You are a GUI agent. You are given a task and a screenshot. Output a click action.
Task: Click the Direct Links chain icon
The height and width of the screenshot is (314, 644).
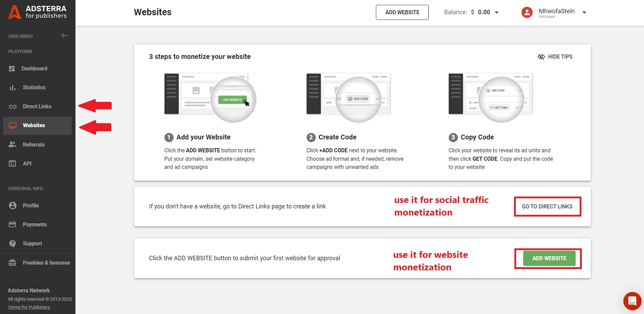[x=12, y=106]
